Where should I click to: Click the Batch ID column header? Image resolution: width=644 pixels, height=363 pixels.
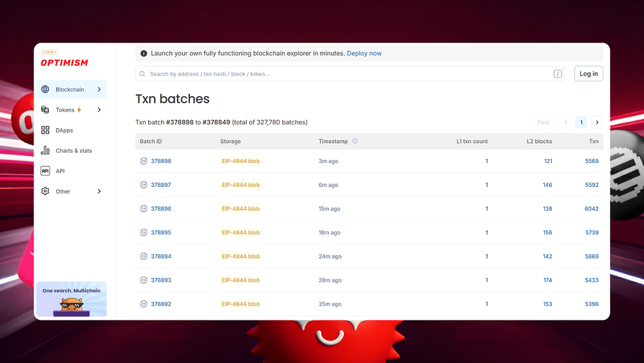coord(151,141)
